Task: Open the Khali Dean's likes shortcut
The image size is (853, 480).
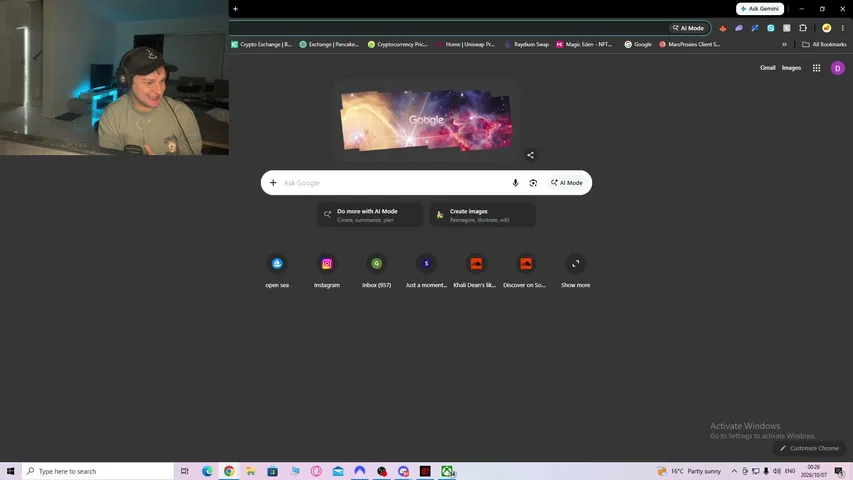Action: (x=475, y=271)
